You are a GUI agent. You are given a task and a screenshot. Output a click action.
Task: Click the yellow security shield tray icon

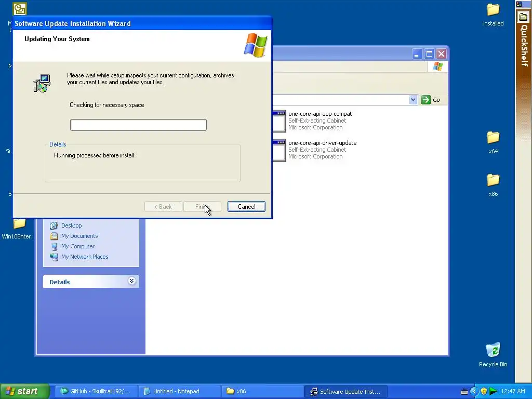[484, 391]
